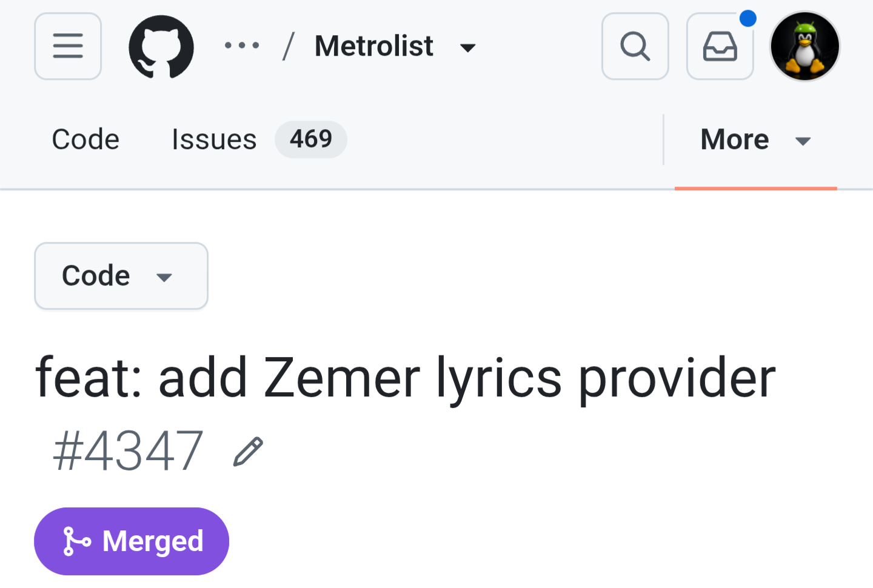Open the penguin avatar user menu

804,46
